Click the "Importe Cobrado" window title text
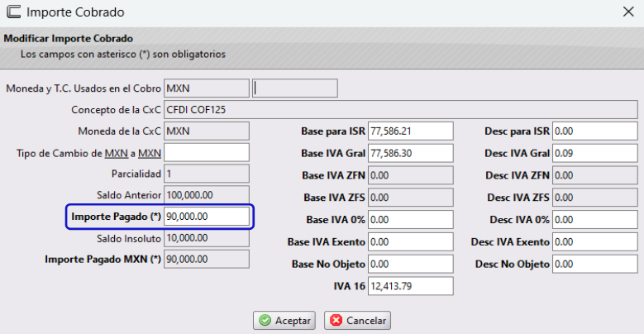644x334 pixels. [75, 12]
